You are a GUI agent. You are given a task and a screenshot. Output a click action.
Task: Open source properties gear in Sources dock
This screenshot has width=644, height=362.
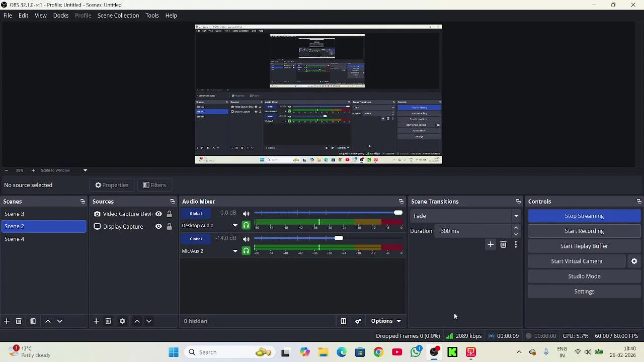tap(122, 321)
